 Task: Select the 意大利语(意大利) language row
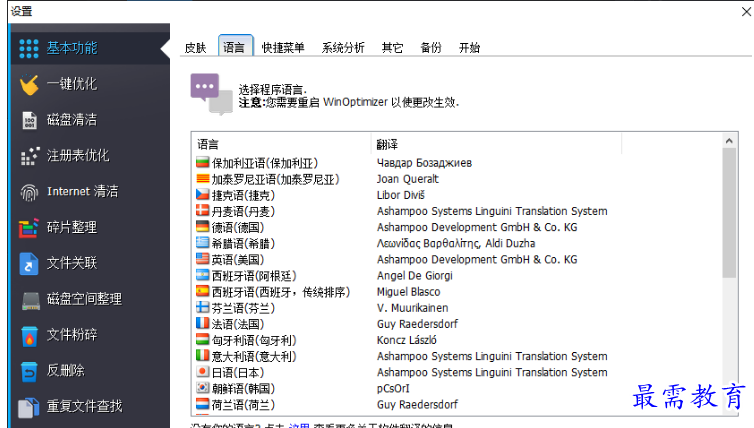[457, 356]
